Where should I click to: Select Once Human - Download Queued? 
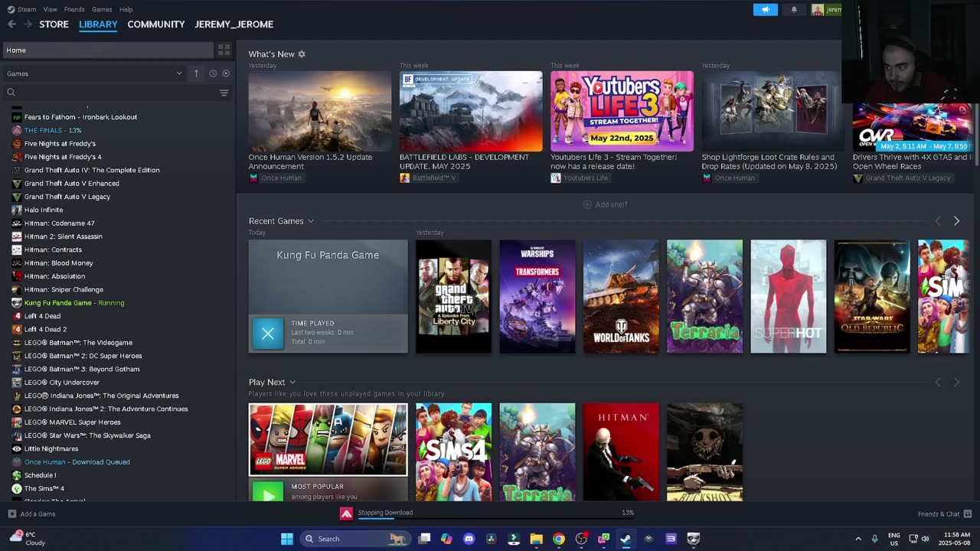tap(77, 461)
